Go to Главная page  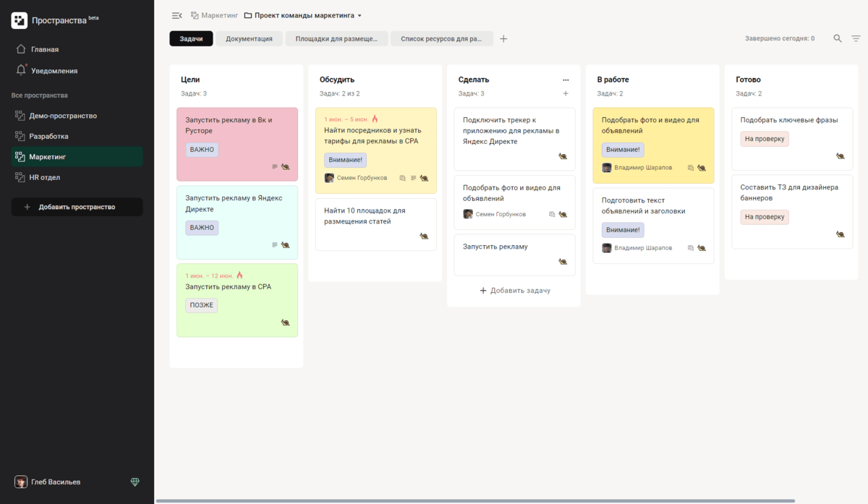click(45, 49)
